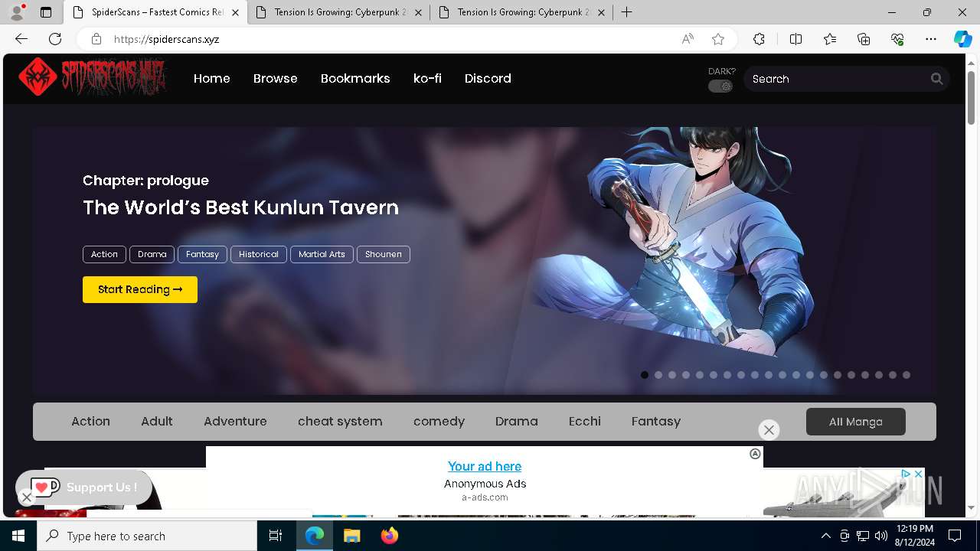The width and height of the screenshot is (980, 551).
Task: Toggle the DARK? mode switch
Action: tap(720, 86)
